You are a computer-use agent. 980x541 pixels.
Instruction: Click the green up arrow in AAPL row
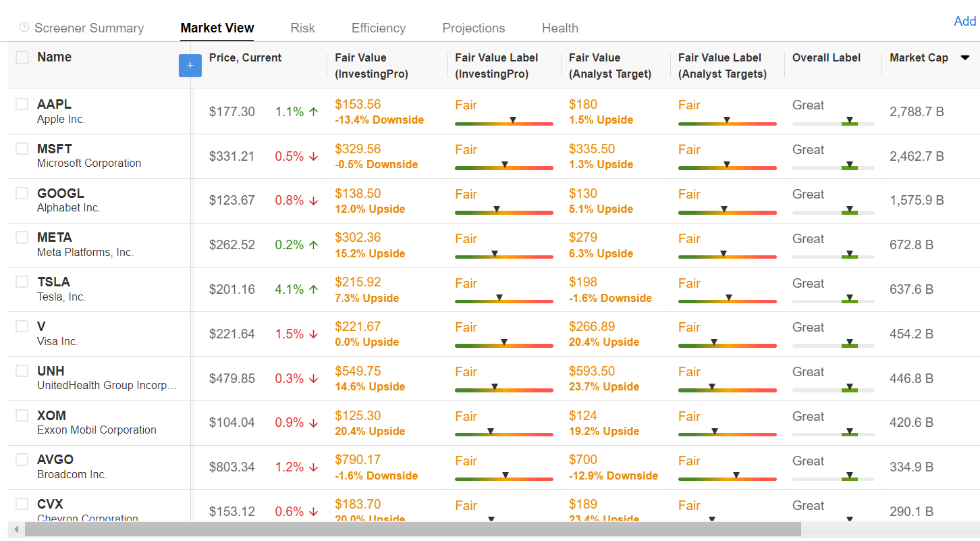click(x=313, y=112)
